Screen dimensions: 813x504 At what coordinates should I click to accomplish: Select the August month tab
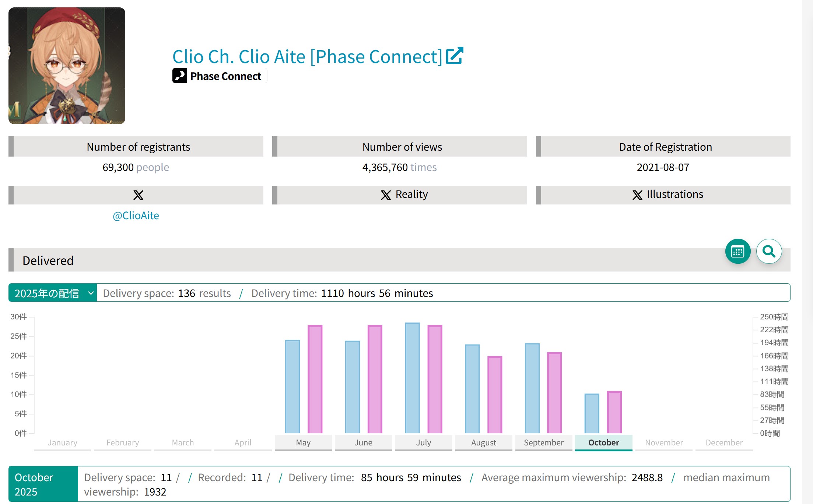(483, 442)
